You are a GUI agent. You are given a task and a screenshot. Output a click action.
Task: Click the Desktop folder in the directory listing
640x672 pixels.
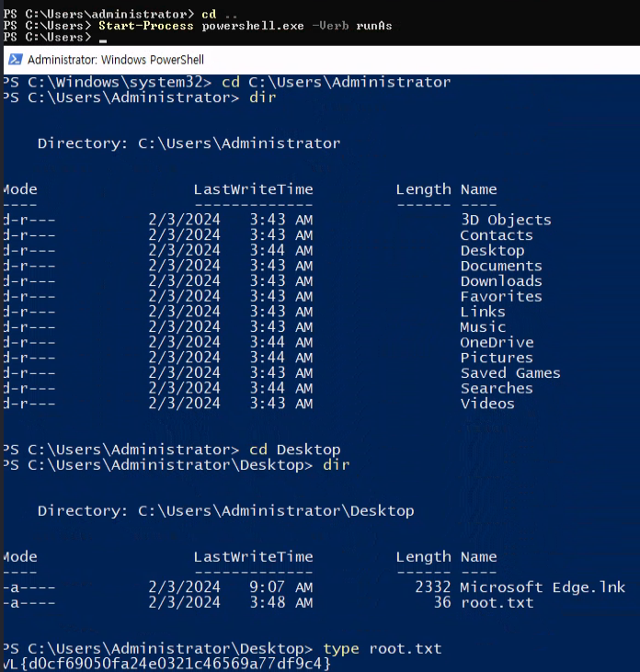coord(492,251)
